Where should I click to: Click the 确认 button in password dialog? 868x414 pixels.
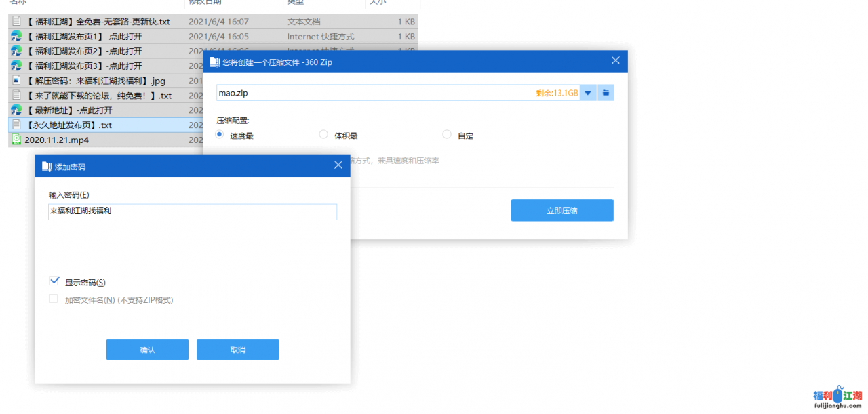click(x=147, y=350)
